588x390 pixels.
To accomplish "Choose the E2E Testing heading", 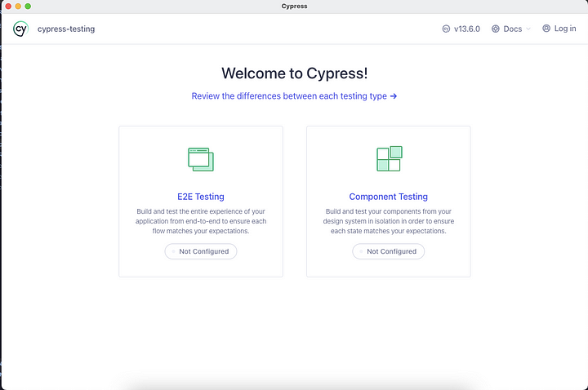I will [201, 197].
